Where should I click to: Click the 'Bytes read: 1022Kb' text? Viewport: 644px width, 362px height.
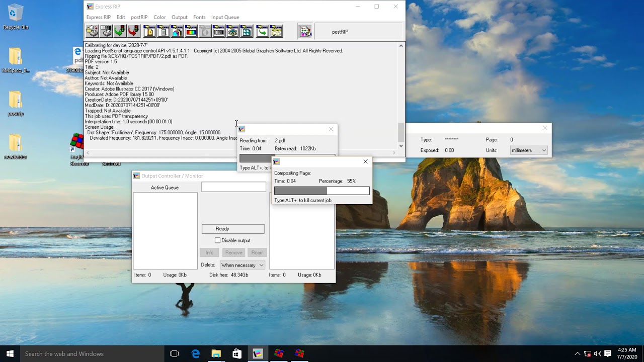[295, 149]
